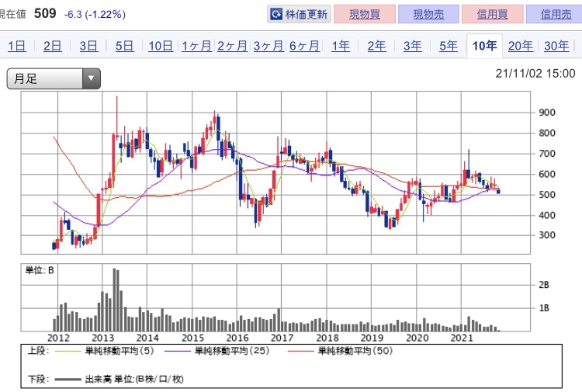
Task: Click the current price value 509
Action: [45, 14]
